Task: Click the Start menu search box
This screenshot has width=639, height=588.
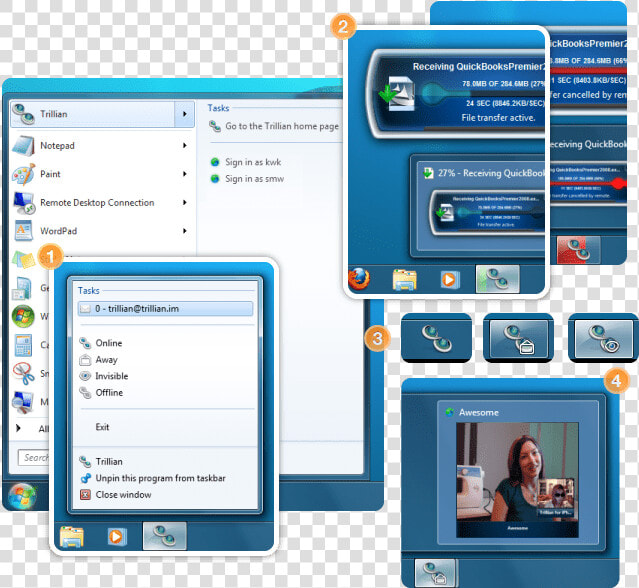Action: pyautogui.click(x=33, y=458)
